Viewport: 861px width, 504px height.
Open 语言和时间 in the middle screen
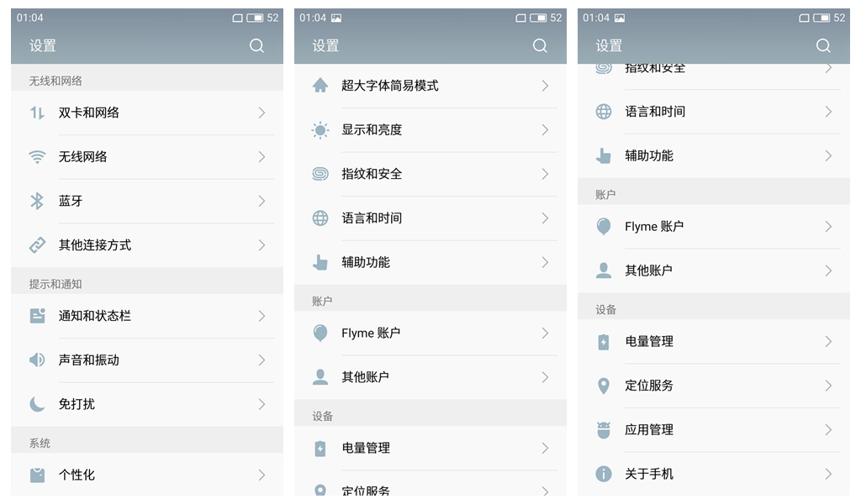tap(372, 218)
